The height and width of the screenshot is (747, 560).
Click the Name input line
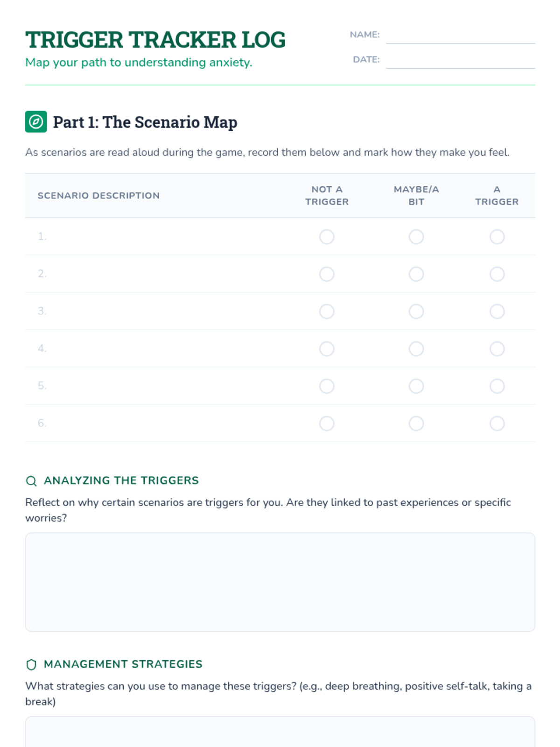tap(460, 35)
